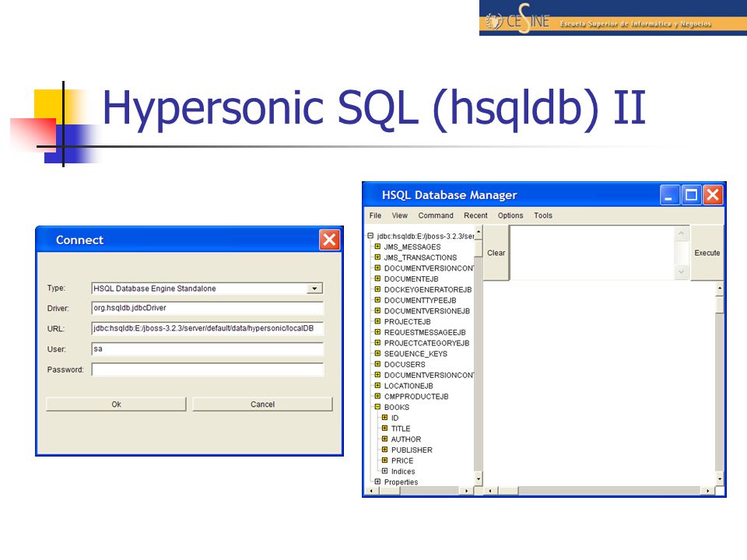Select the PRICE column
747x560 pixels.
tap(402, 460)
